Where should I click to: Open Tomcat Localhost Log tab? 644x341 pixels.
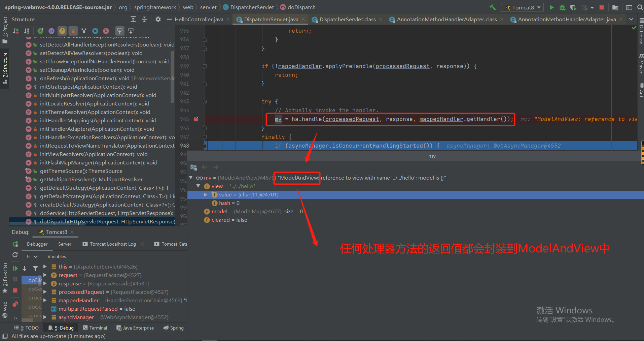coord(113,244)
